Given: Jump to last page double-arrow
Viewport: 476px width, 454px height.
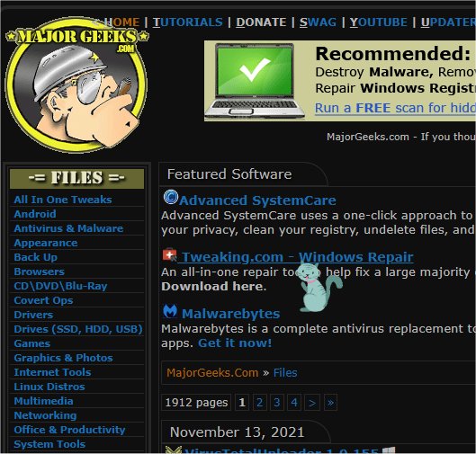Looking at the screenshot, I should 330,403.
